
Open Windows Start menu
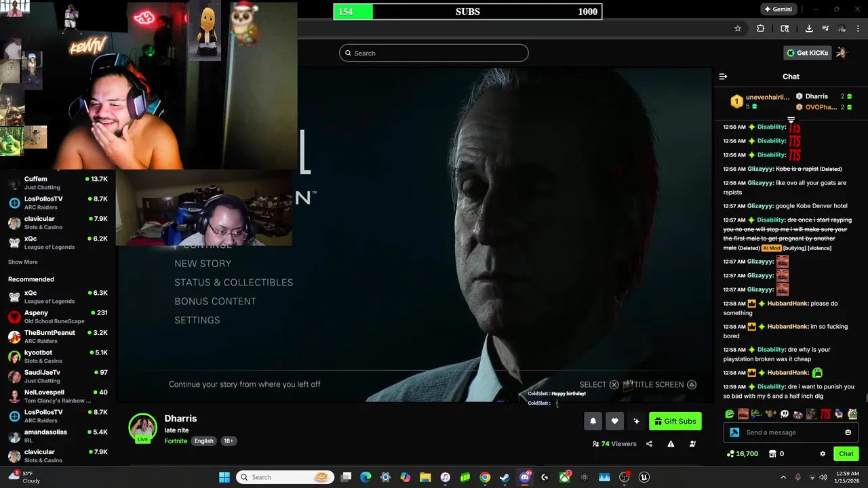(224, 477)
